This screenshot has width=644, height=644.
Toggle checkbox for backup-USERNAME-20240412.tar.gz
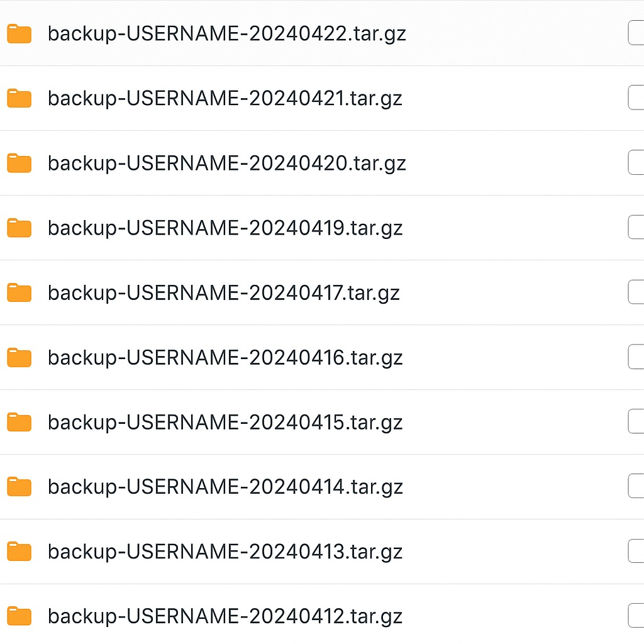click(x=636, y=616)
